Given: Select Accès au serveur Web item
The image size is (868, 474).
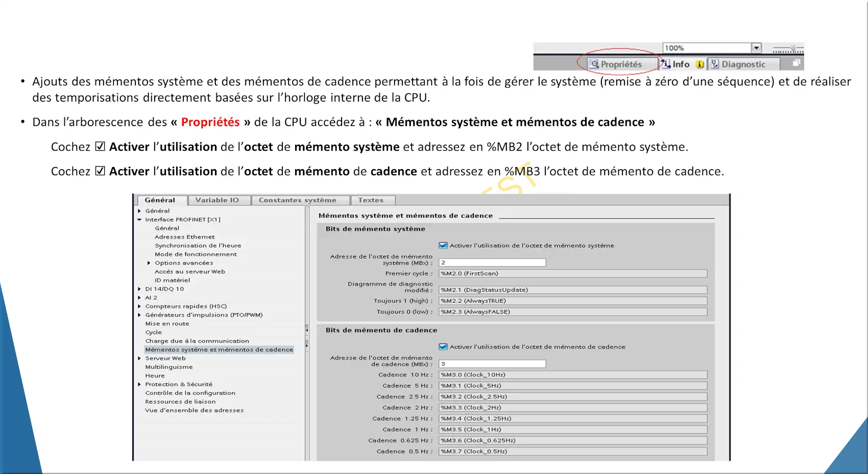Looking at the screenshot, I should [190, 272].
